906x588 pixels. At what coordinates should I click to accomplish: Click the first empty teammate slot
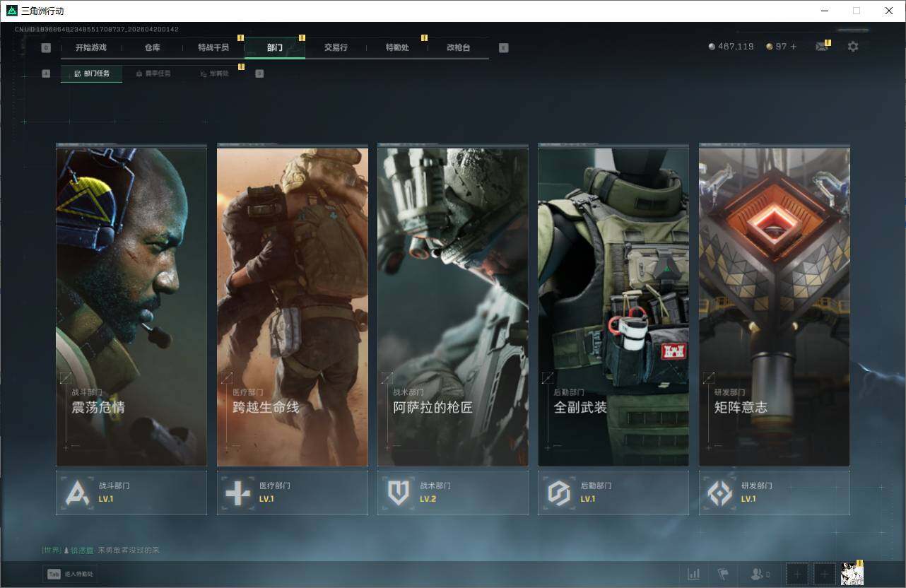tap(797, 574)
